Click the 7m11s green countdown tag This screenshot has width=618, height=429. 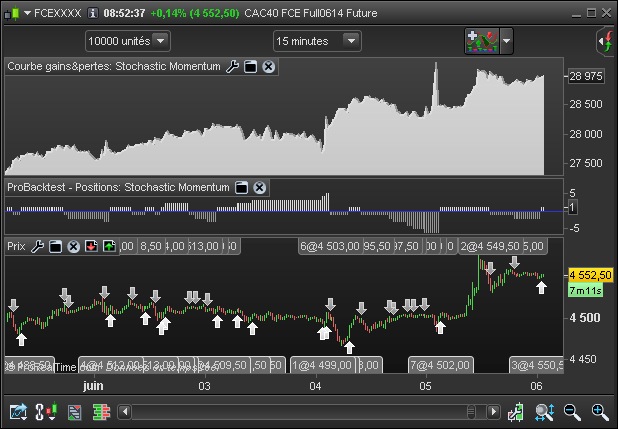pos(586,291)
